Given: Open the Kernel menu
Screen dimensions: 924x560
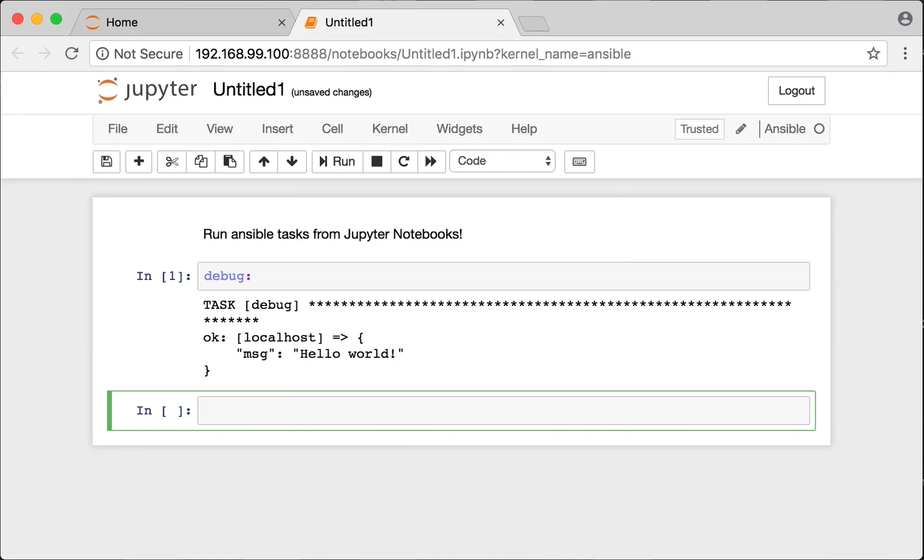Looking at the screenshot, I should (390, 129).
